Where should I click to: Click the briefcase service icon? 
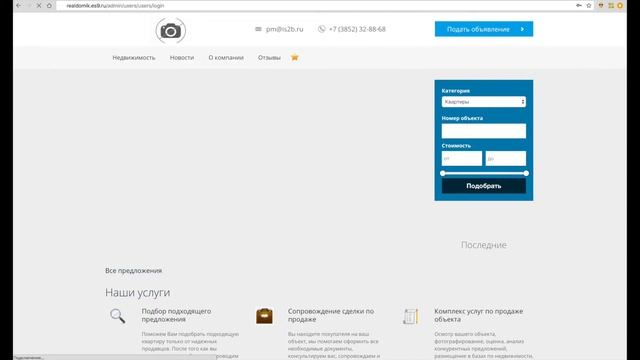coord(264,316)
